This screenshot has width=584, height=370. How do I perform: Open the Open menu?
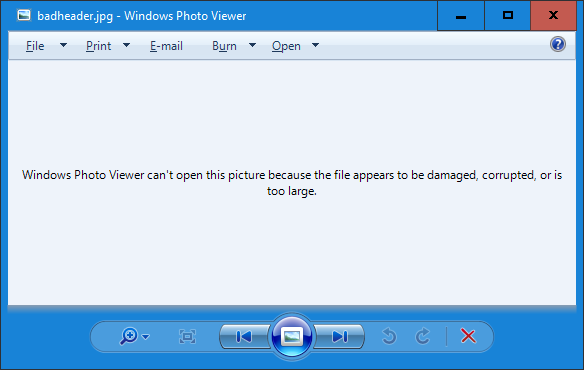[x=286, y=46]
